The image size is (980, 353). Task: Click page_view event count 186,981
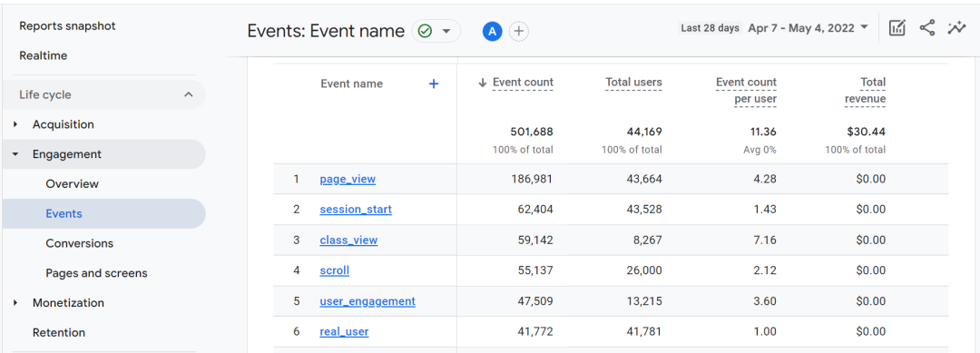pyautogui.click(x=532, y=180)
